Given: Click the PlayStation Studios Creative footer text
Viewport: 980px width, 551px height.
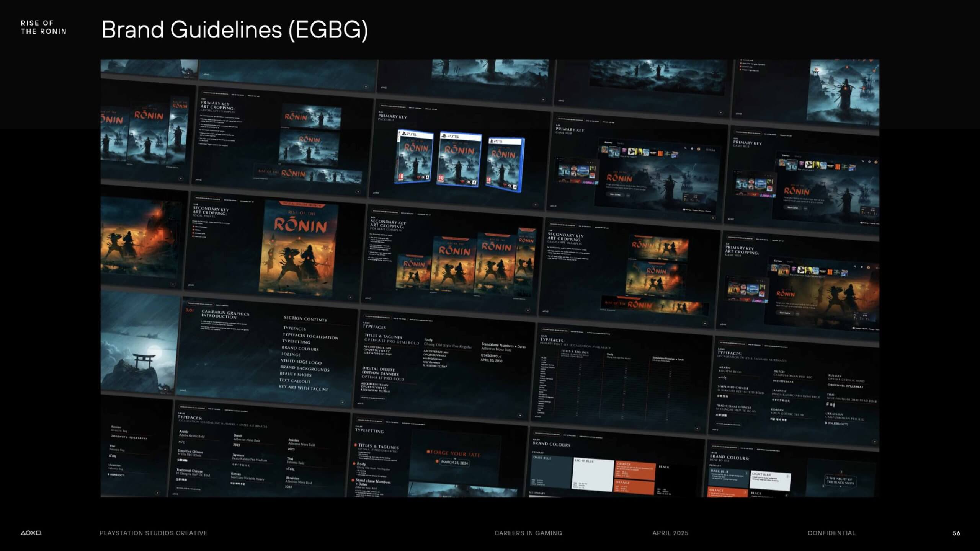Looking at the screenshot, I should click(x=154, y=533).
